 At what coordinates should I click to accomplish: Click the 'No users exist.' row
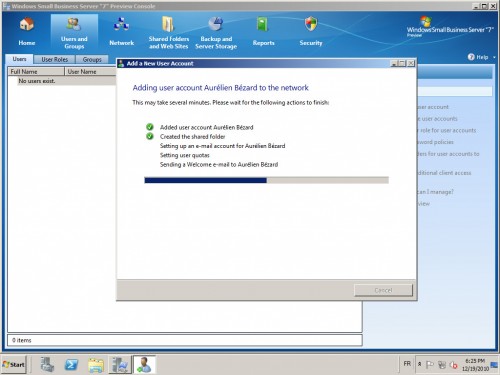click(x=67, y=81)
